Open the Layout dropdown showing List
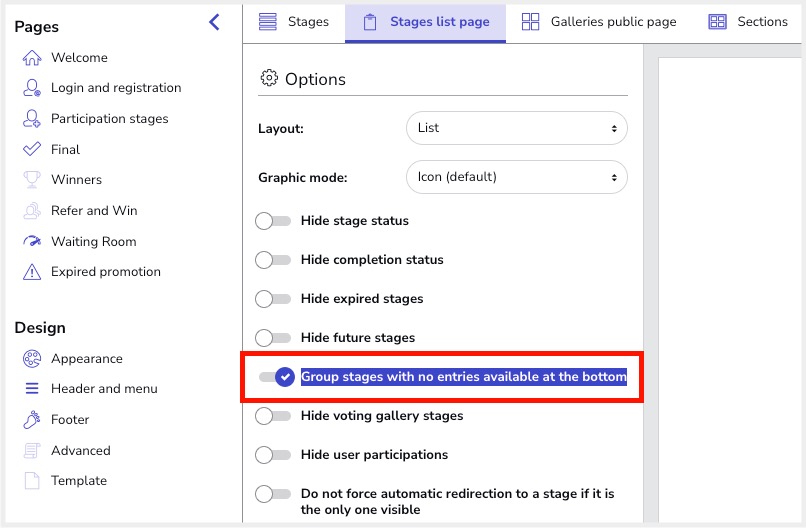 (517, 128)
